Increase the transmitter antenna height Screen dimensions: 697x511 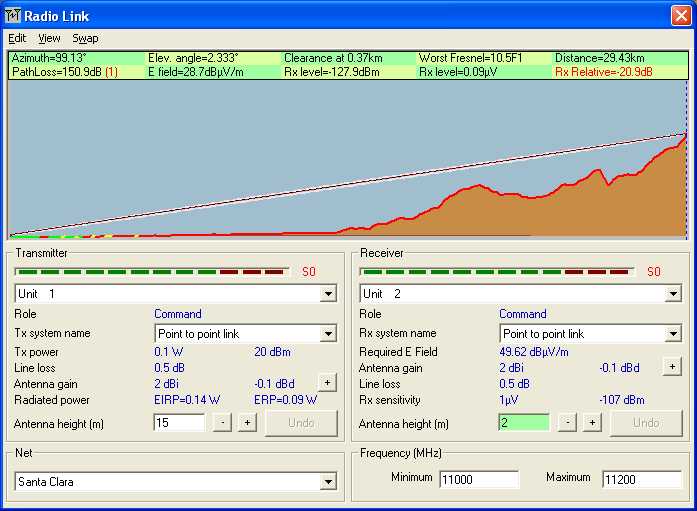pos(246,422)
